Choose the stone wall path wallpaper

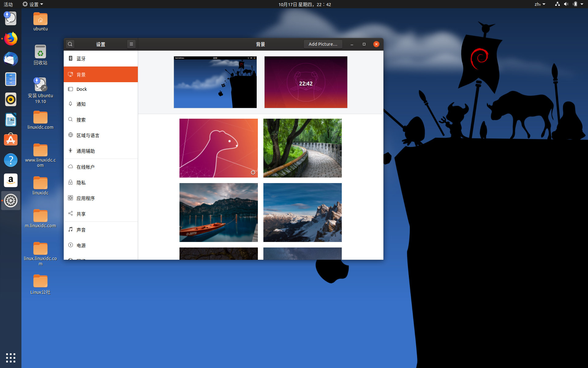[302, 148]
